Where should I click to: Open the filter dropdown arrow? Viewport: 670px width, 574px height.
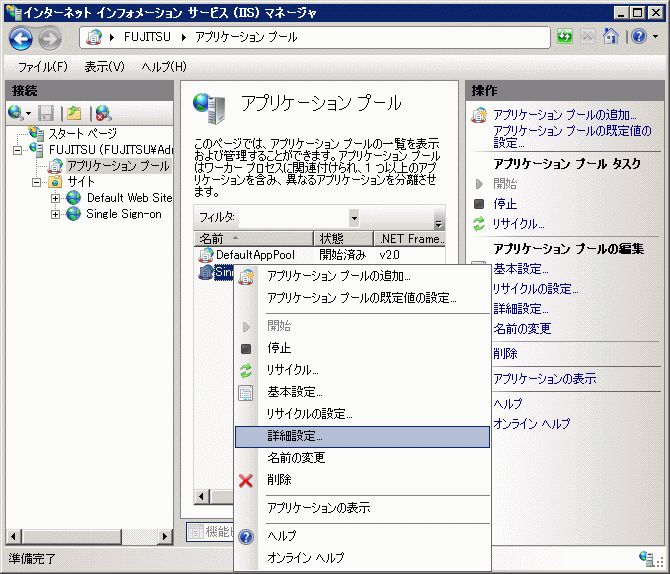(354, 218)
